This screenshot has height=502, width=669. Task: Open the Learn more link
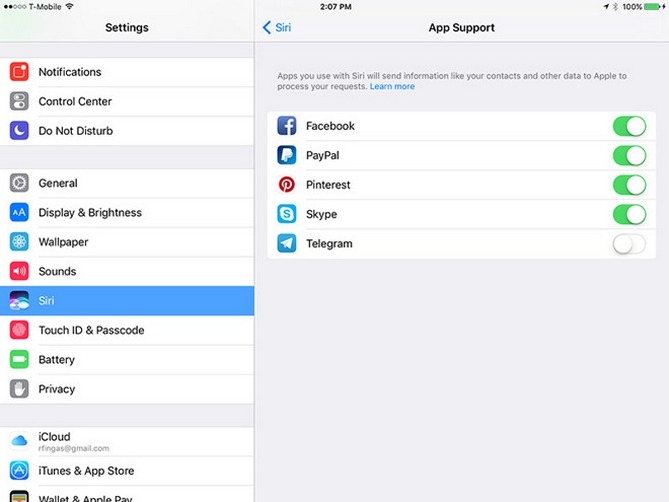[392, 86]
